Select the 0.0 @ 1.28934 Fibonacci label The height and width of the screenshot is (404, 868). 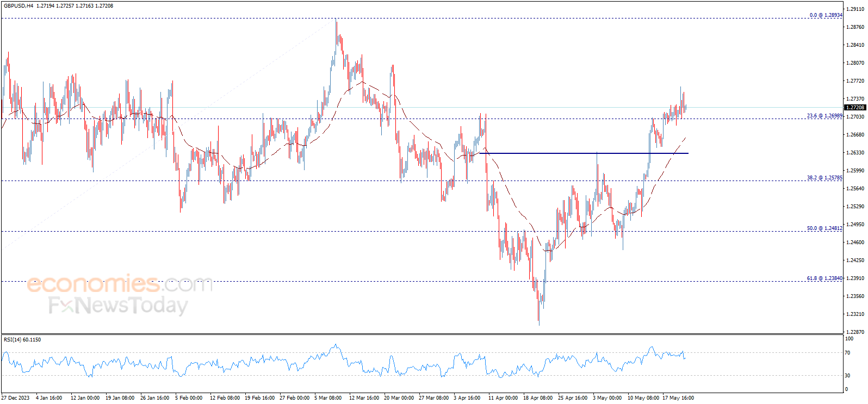(826, 15)
